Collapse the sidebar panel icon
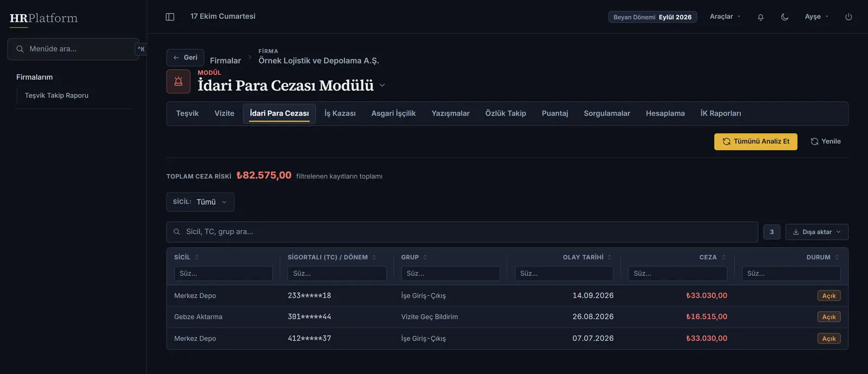 coord(170,17)
